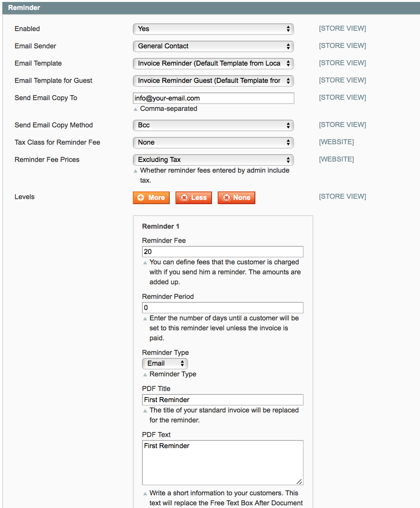
Task: Click the x icon on Less button
Action: coord(184,198)
